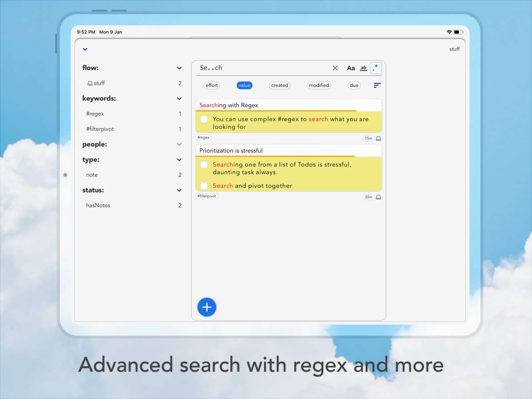Image resolution: width=532 pixels, height=399 pixels.
Task: Click the 'Mon 9 Jan' date in status bar
Action: click(x=111, y=32)
